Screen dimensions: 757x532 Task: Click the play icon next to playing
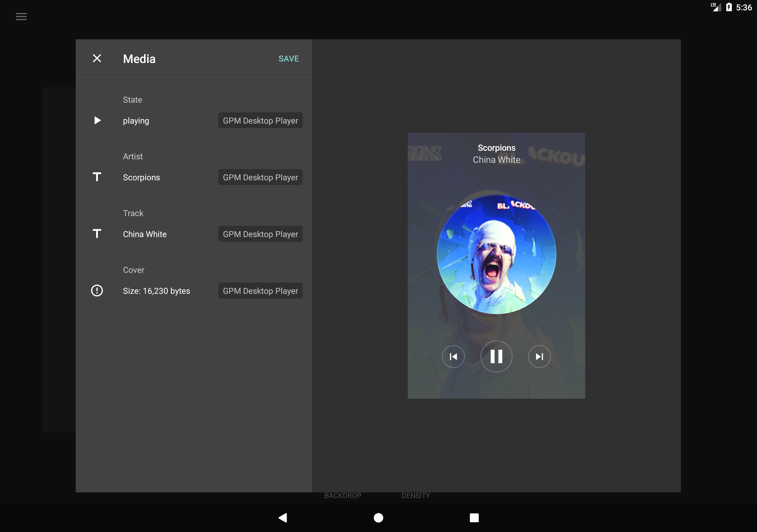(97, 120)
